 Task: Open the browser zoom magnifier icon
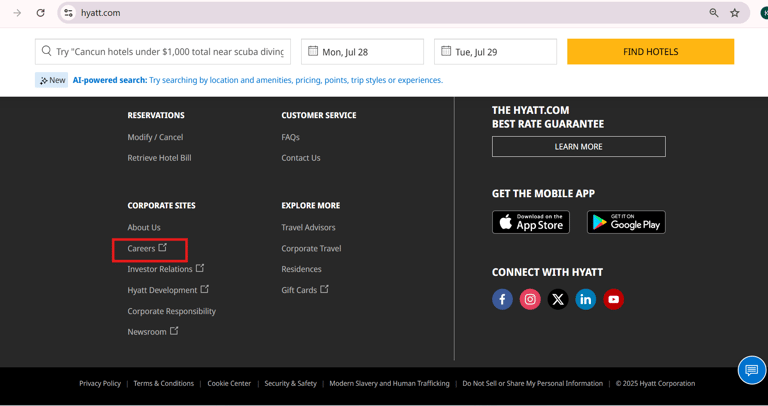(714, 13)
